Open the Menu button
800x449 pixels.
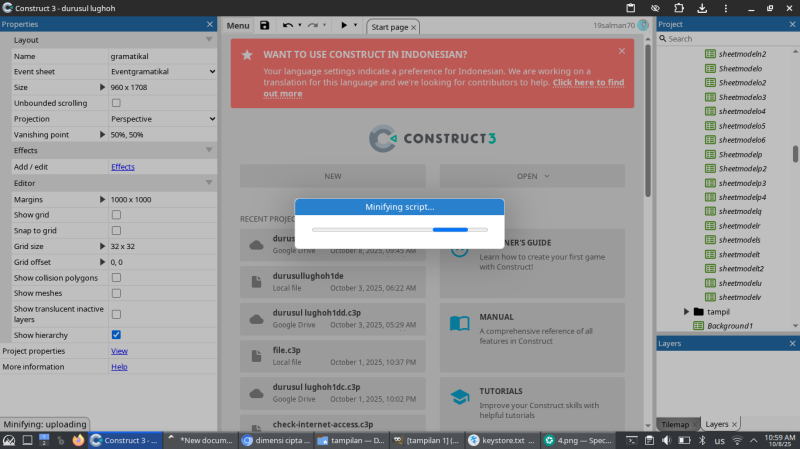click(x=238, y=25)
